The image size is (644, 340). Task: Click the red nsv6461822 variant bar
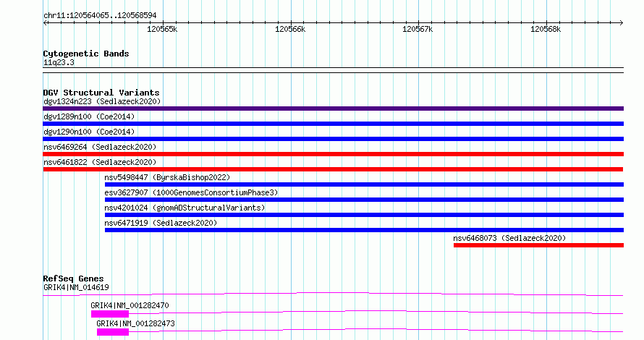[x=333, y=169]
